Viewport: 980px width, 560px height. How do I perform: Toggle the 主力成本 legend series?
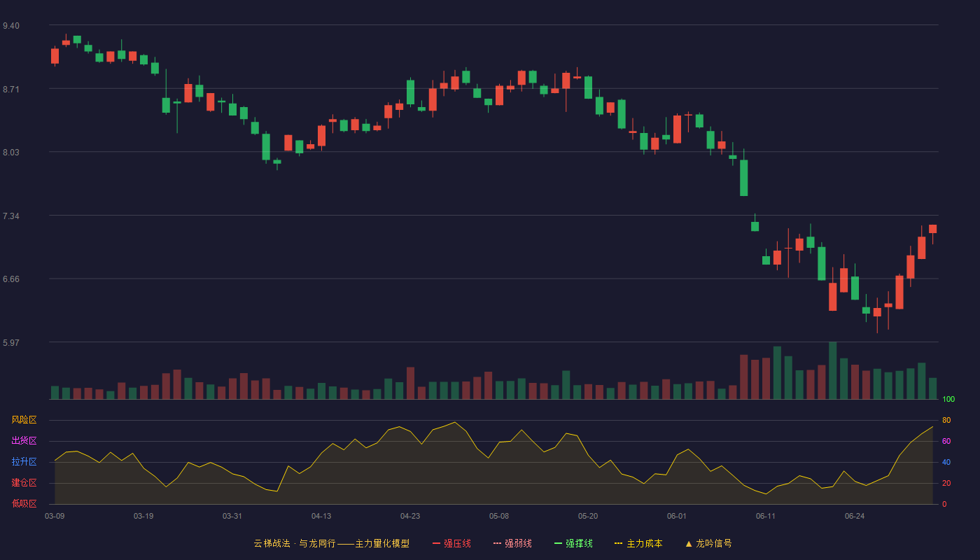click(638, 543)
